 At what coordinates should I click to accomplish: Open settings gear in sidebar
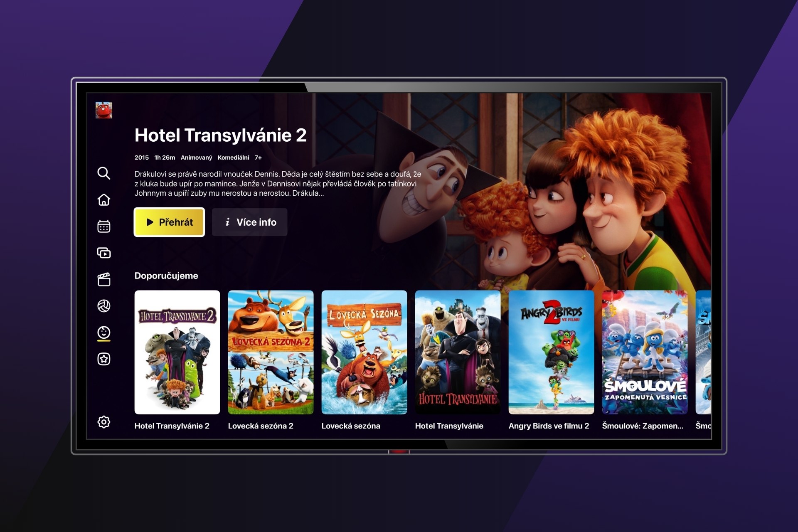103,422
